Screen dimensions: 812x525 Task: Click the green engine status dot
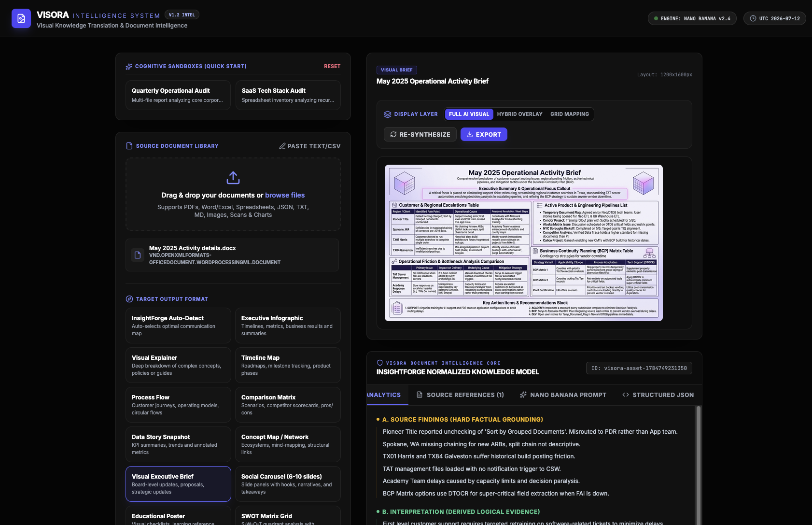656,18
